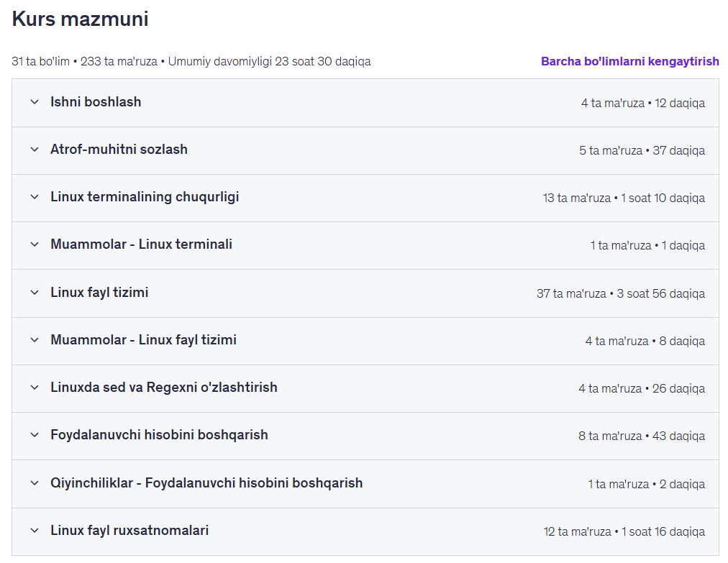Click chevron icon beside 'Linux fayl tizimi'
Viewport: 728px width, 563px height.
[x=35, y=293]
